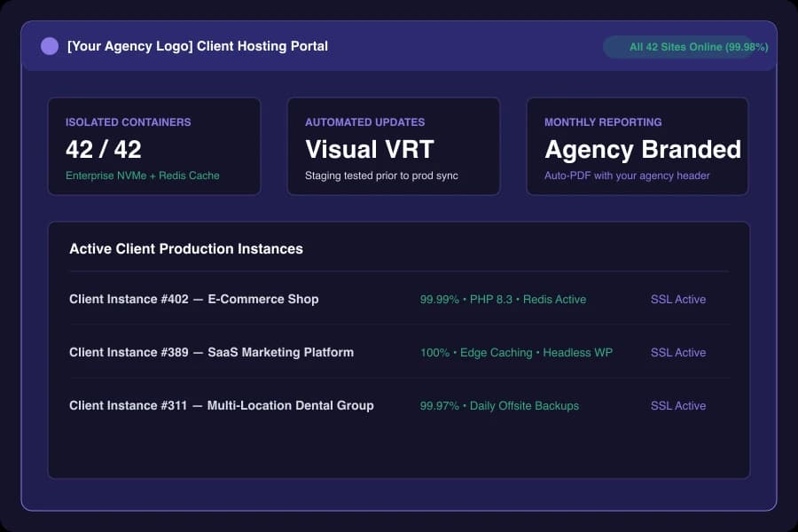Select the Automated Updates label
The height and width of the screenshot is (532, 798).
coord(365,122)
